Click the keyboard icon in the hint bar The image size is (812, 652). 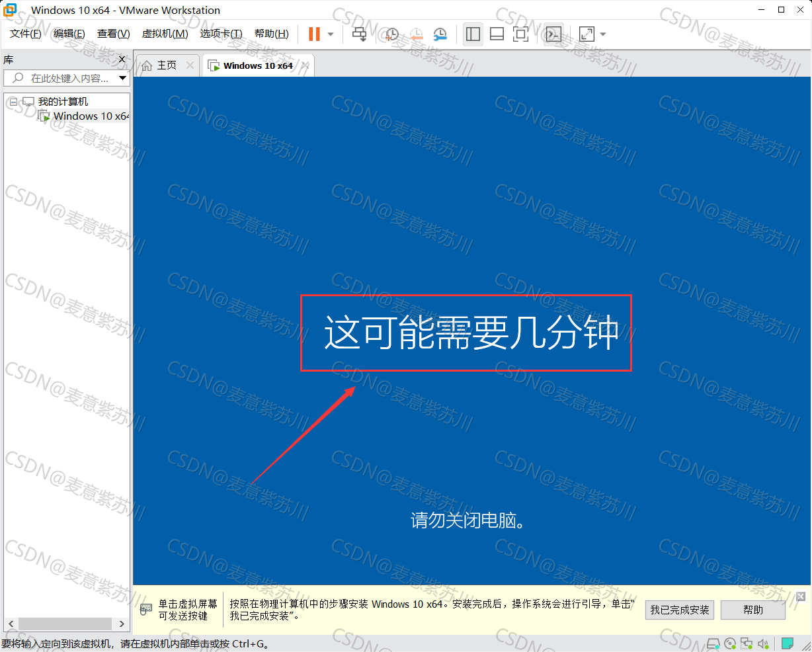(146, 610)
